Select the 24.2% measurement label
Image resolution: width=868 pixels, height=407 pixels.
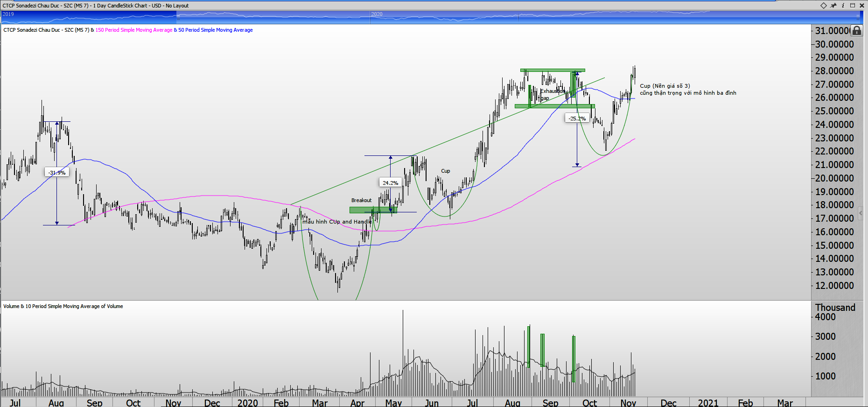tap(390, 183)
